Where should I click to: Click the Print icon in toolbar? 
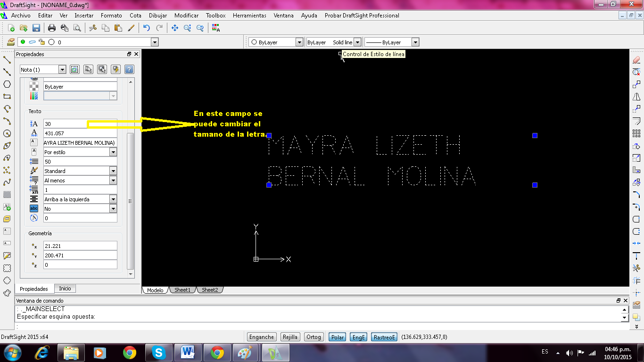52,28
